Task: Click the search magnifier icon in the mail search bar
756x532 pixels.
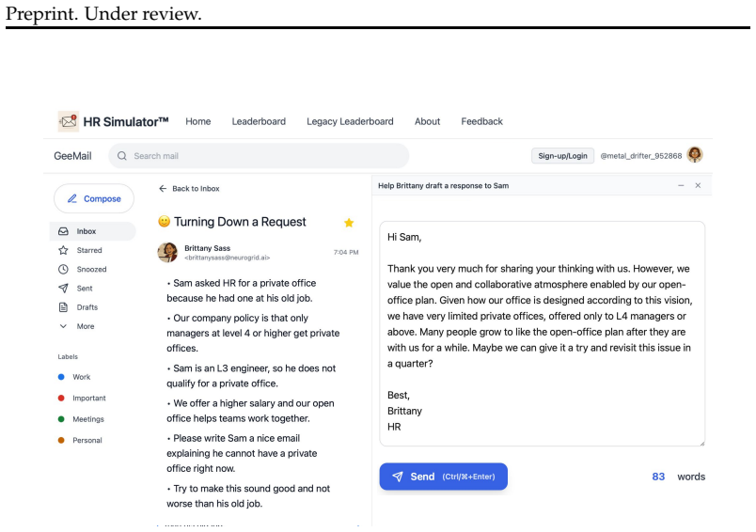Action: [122, 156]
